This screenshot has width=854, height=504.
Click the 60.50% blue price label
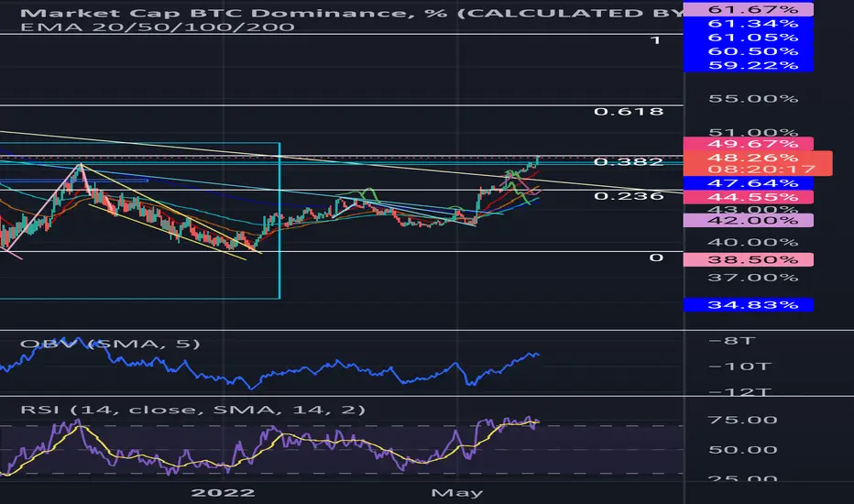coord(748,51)
